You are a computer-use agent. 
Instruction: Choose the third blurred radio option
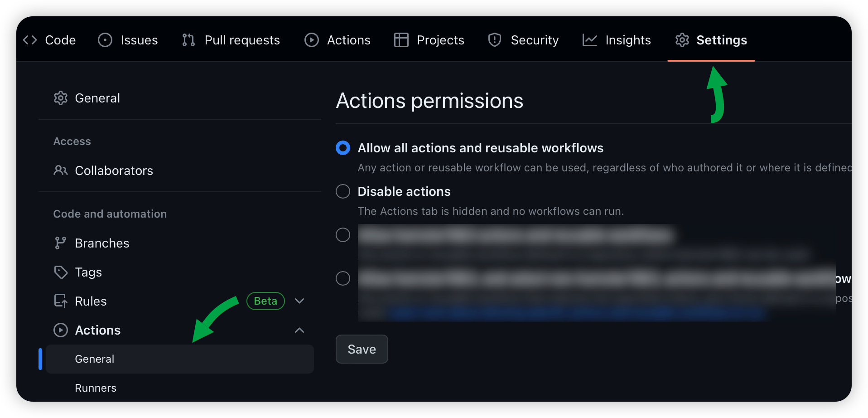pyautogui.click(x=343, y=235)
